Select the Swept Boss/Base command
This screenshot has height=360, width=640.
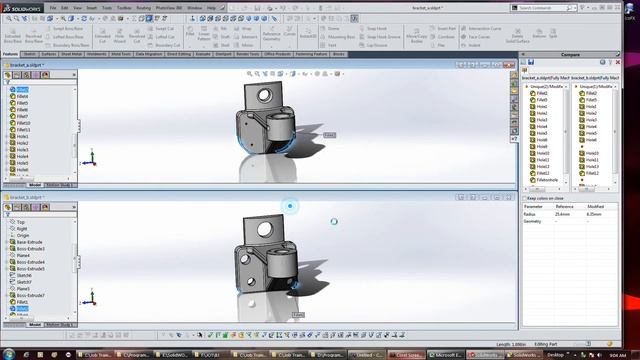[x=64, y=29]
